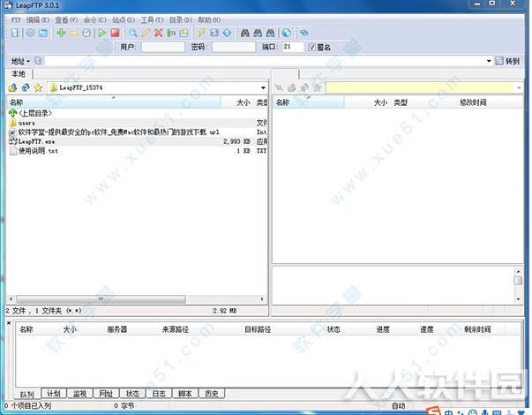Image resolution: width=532 pixels, height=415 pixels.
Task: Click the green rename icon
Action: [x=171, y=33]
